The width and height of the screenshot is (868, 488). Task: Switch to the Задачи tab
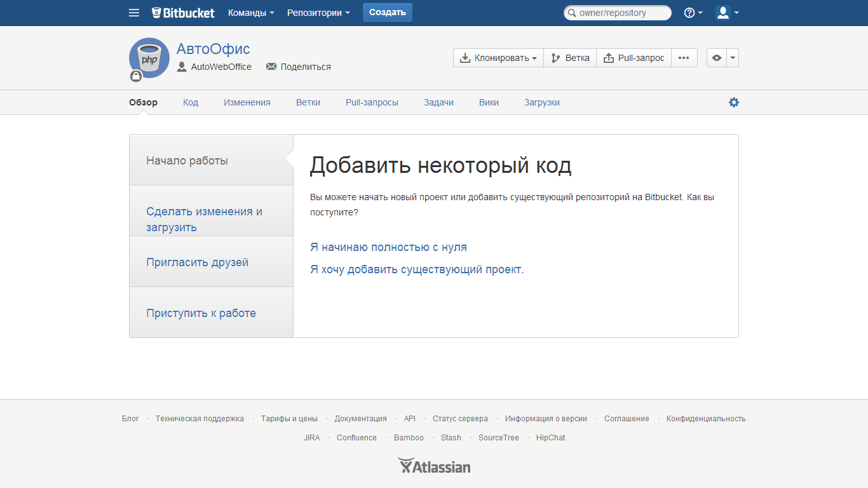tap(439, 102)
